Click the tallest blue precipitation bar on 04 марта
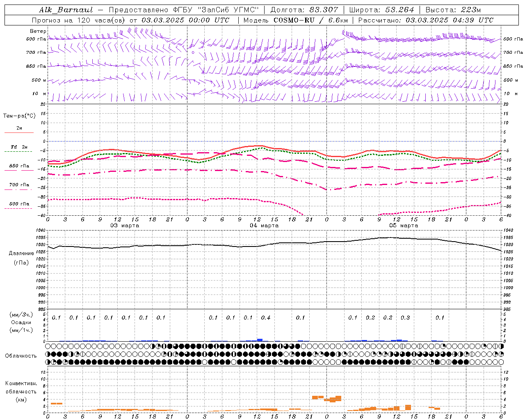525x420 pixels. [260, 340]
